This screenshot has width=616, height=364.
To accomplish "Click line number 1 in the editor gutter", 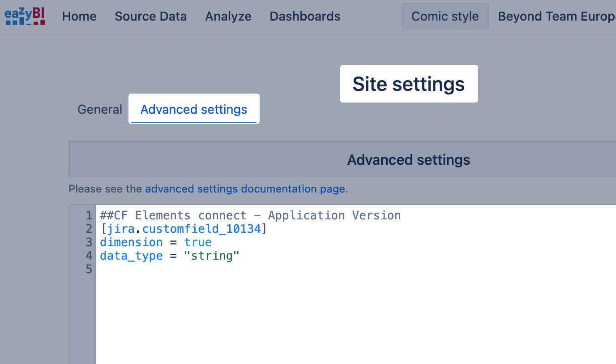I will point(89,215).
